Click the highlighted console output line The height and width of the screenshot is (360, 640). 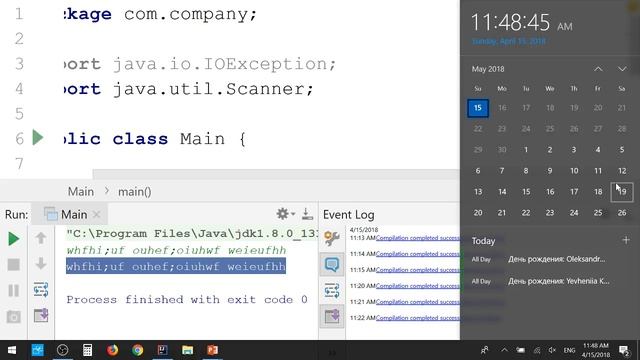coord(176,267)
